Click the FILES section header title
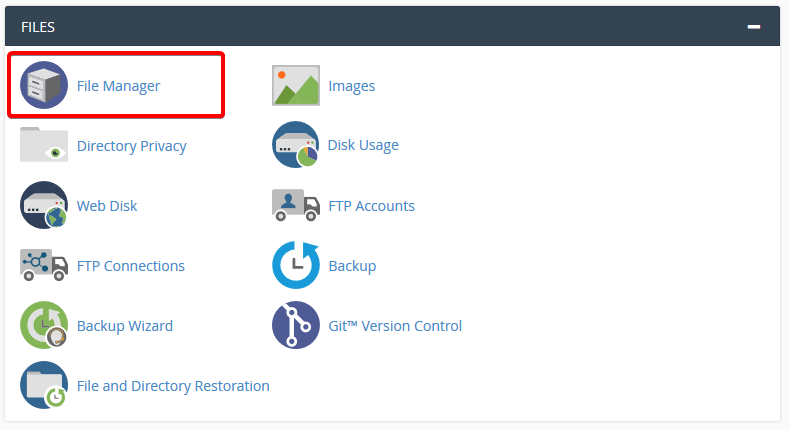This screenshot has height=430, width=789. (38, 27)
